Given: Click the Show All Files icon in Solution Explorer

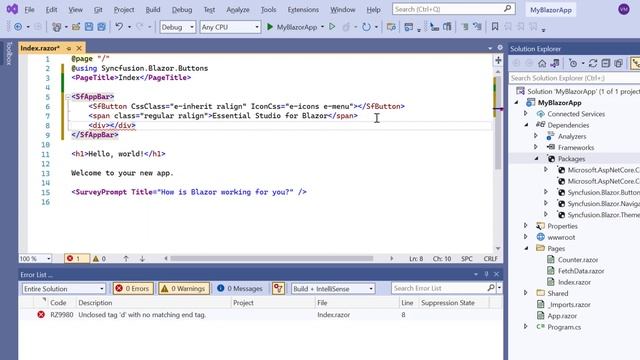Looking at the screenshot, I should [618, 63].
